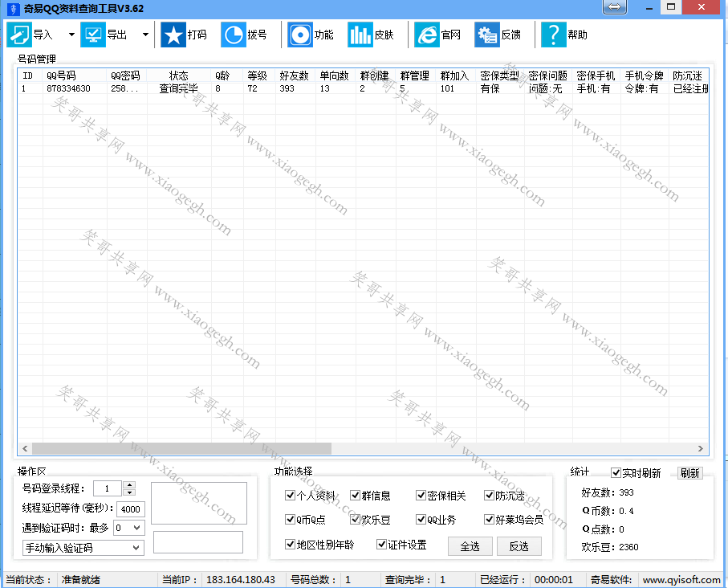Disable the 实时刷新 checkbox
Screen dimensions: 728x588
[x=616, y=472]
